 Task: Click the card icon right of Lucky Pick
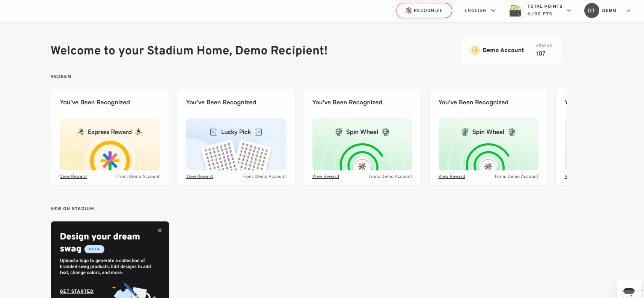[x=258, y=132]
